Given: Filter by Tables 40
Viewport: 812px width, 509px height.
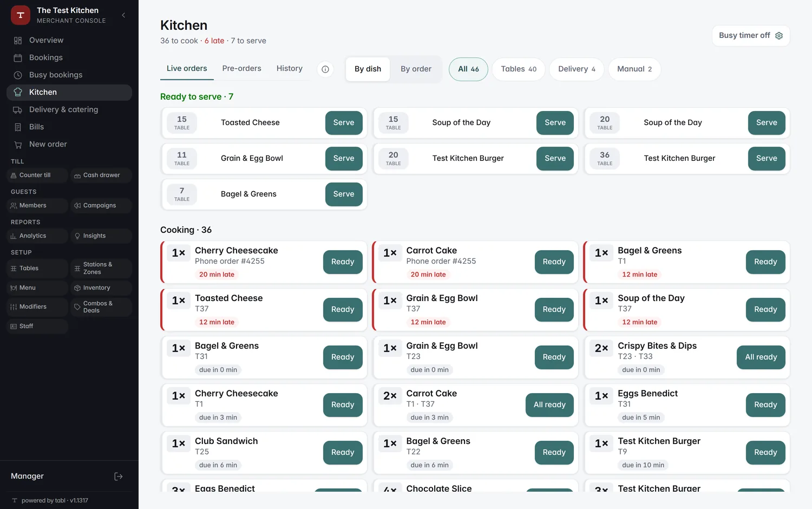Looking at the screenshot, I should 519,69.
